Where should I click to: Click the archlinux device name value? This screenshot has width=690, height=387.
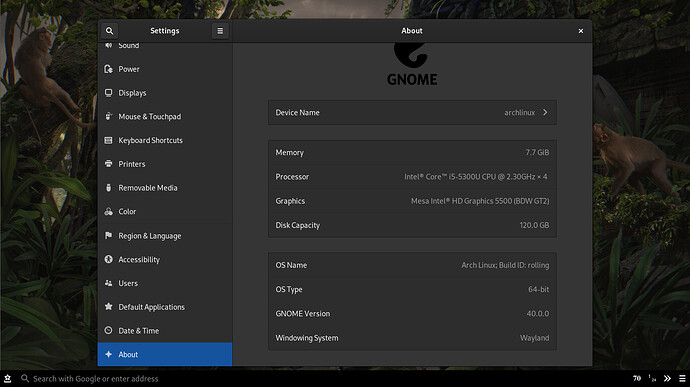pos(520,113)
